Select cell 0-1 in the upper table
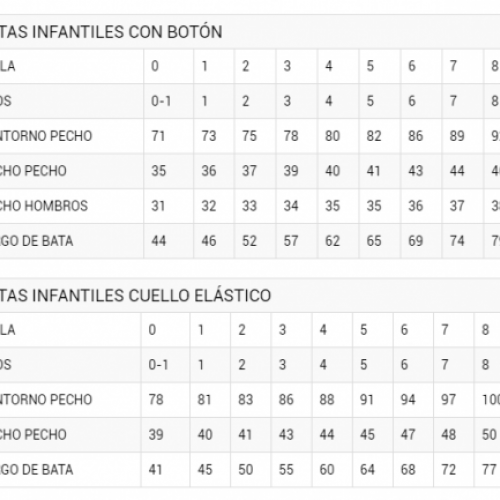This screenshot has height=500, width=500. [x=161, y=101]
